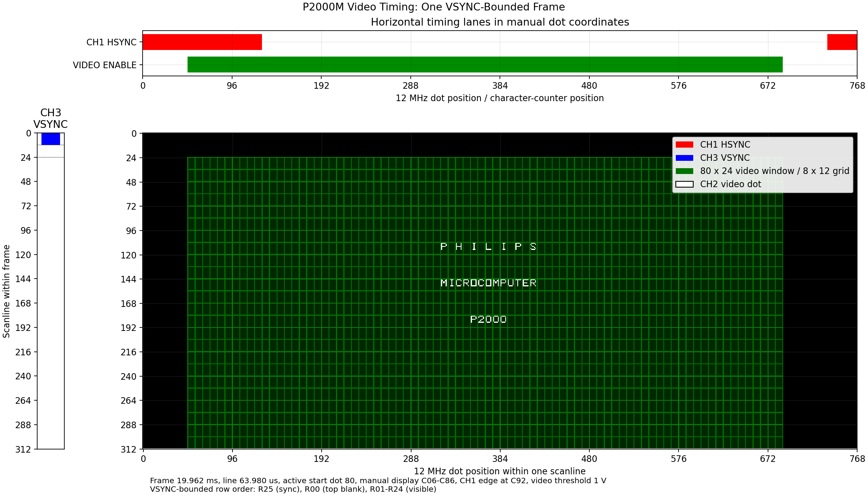
Task: Select the "CH1 HSYNC" lane label of top chart
Action: coord(112,42)
